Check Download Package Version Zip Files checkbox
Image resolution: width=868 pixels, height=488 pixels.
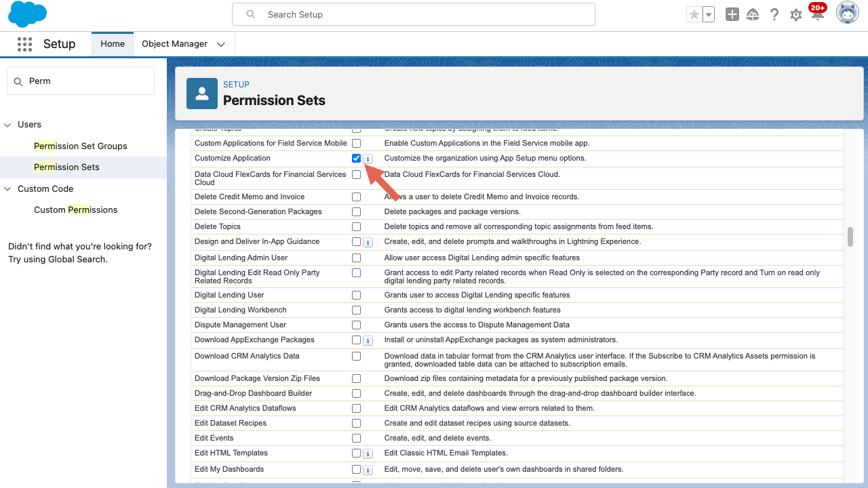[x=356, y=378]
